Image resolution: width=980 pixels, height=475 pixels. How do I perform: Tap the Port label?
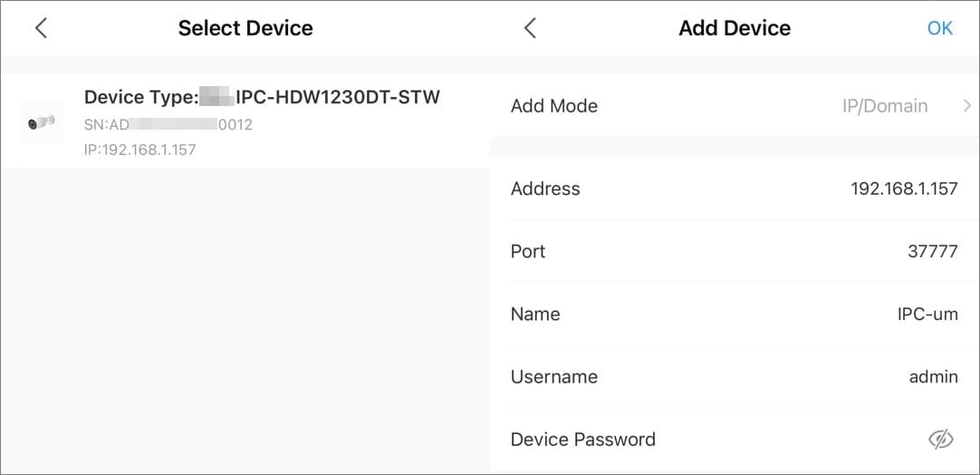(528, 251)
